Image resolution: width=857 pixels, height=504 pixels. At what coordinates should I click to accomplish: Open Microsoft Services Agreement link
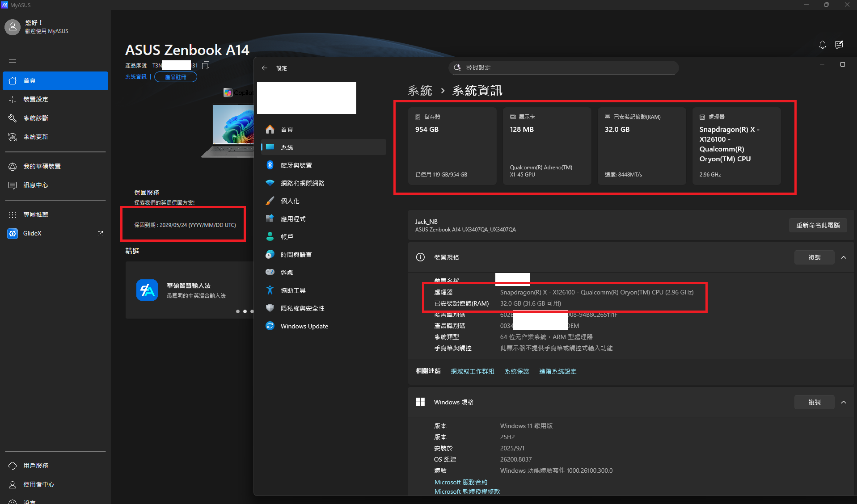461,482
